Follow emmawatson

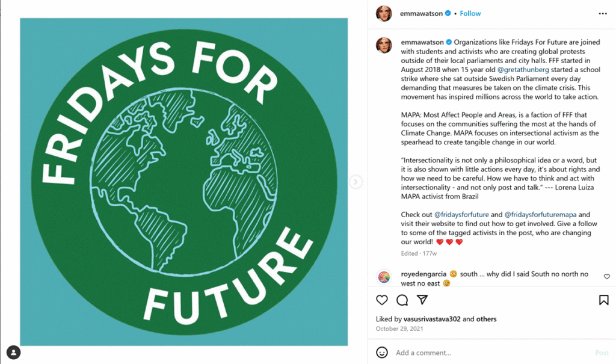[x=470, y=13]
